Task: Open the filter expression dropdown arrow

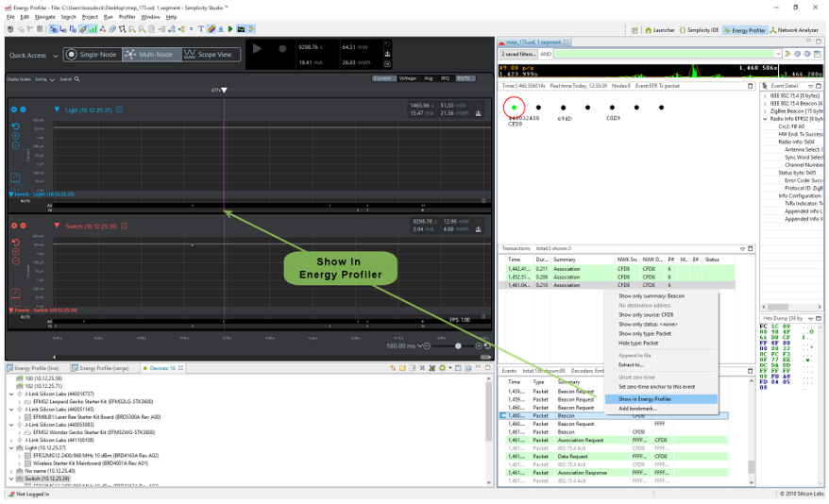Action: point(778,54)
